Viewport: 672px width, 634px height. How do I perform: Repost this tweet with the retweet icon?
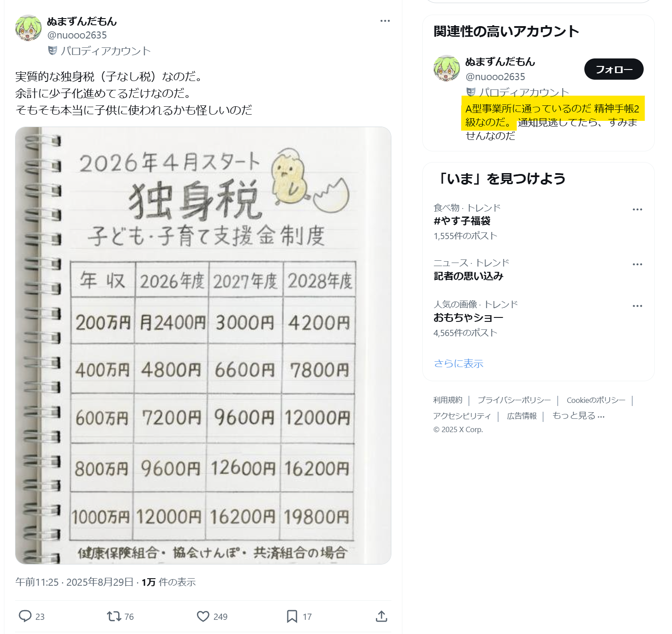[114, 616]
